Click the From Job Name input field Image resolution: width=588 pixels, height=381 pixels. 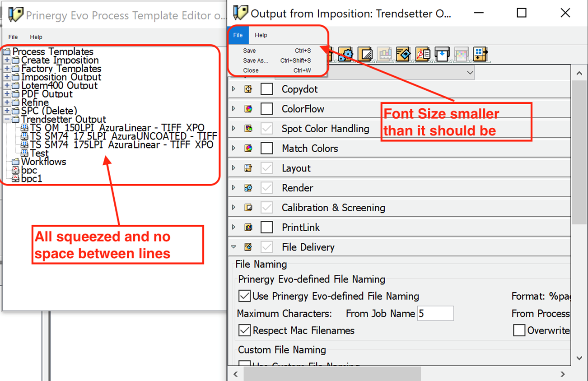[435, 313]
